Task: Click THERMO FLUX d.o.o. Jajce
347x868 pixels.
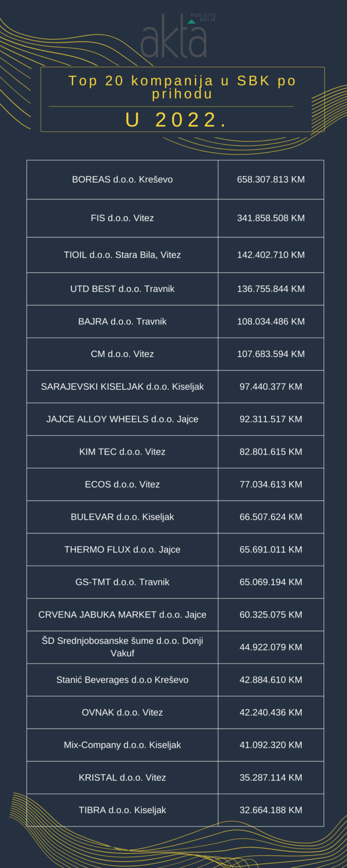Action: tap(122, 549)
